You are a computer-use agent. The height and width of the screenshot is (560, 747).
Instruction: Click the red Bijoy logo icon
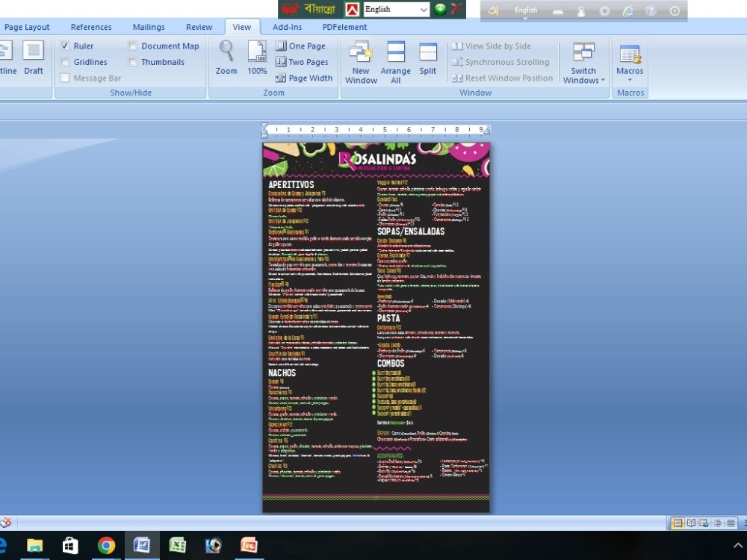pyautogui.click(x=290, y=9)
